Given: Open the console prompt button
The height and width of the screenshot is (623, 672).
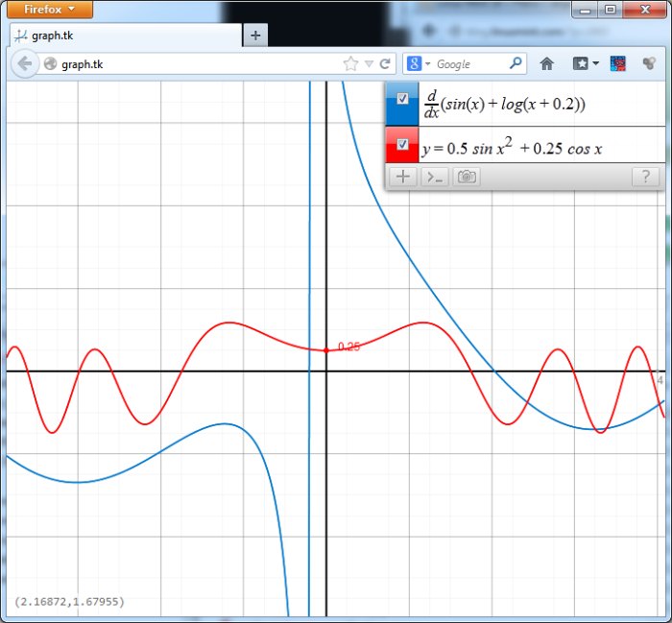Looking at the screenshot, I should pos(435,177).
